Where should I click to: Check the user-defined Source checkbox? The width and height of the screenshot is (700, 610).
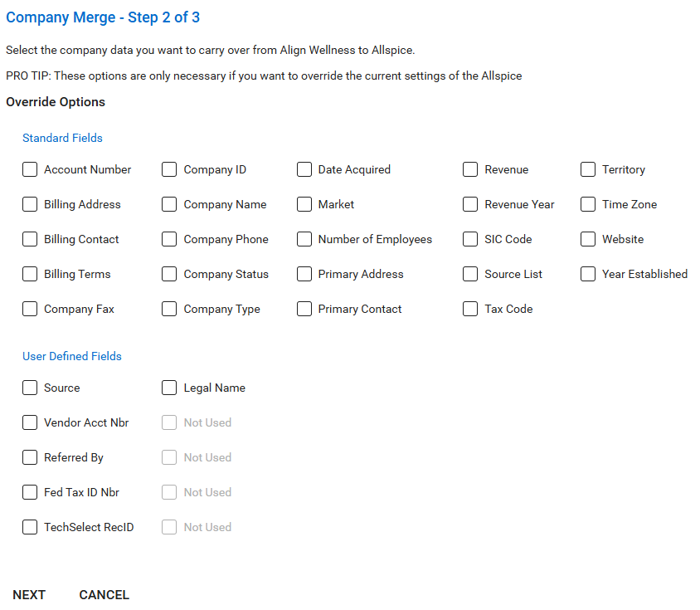30,388
